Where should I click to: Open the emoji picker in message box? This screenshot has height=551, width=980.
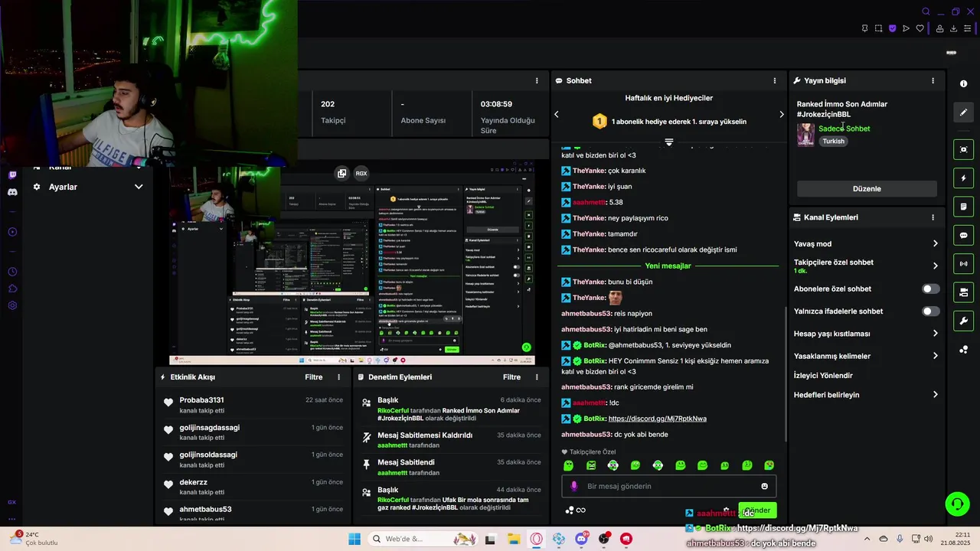(764, 486)
